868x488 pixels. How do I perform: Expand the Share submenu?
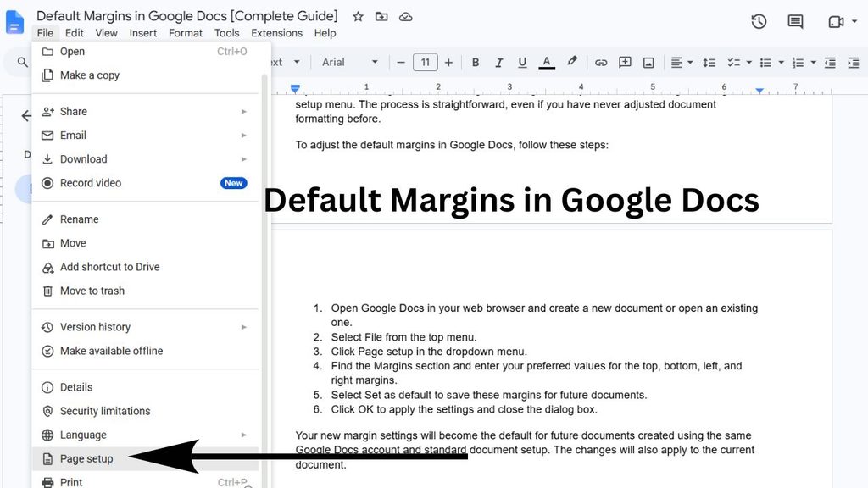[x=145, y=111]
